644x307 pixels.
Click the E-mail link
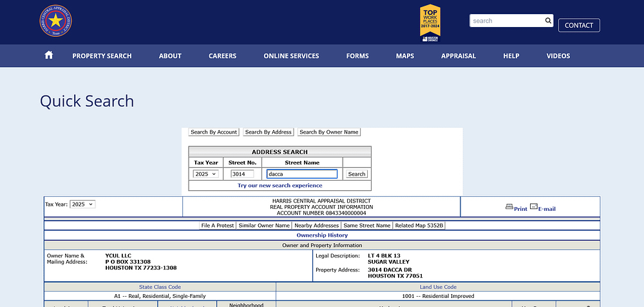[547, 209]
